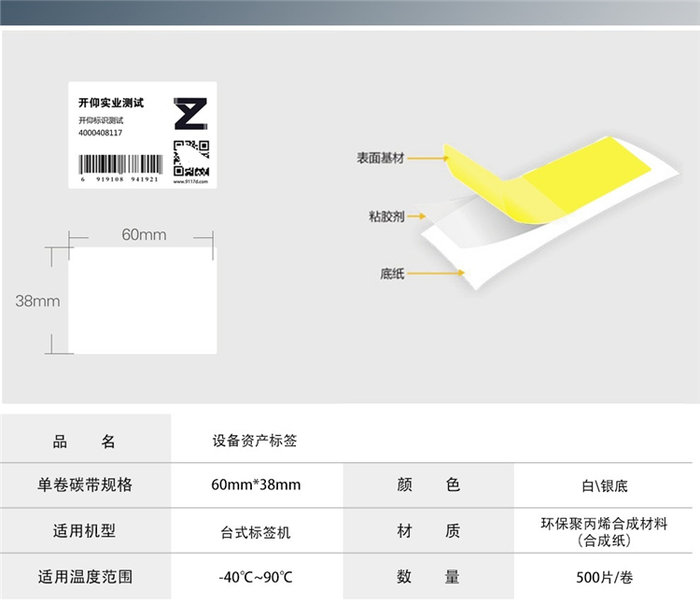Click the Z logo on the sample label

pyautogui.click(x=189, y=114)
